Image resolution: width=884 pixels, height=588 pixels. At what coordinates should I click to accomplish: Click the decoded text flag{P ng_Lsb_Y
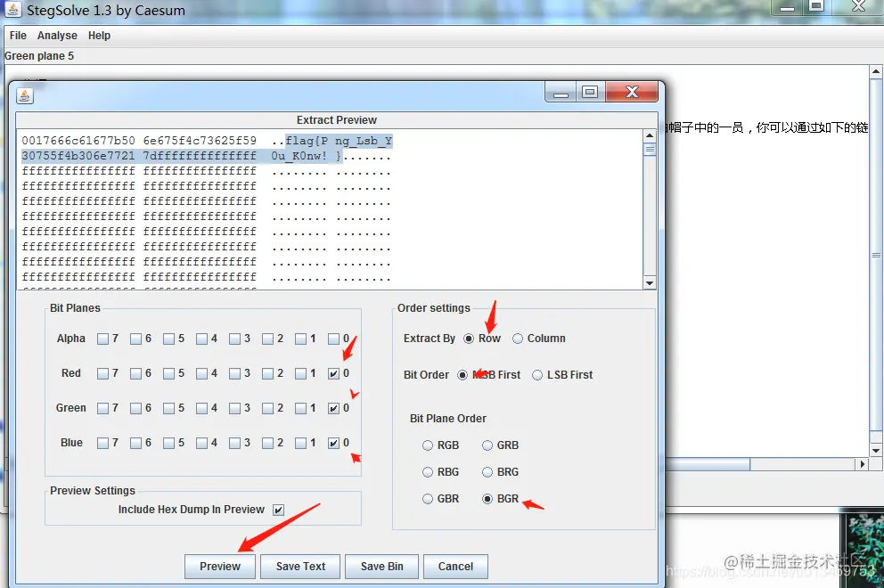pos(339,141)
